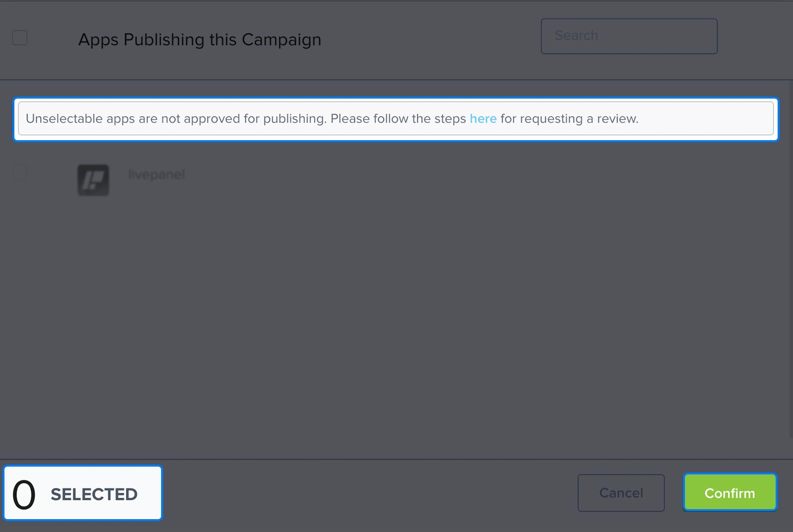Click the unselectable apps notice text

(332, 119)
